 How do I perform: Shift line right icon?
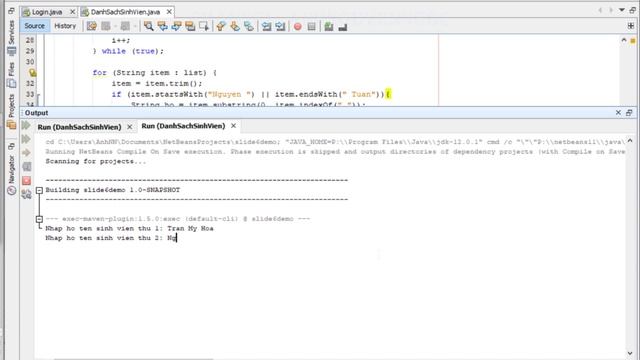(280, 27)
